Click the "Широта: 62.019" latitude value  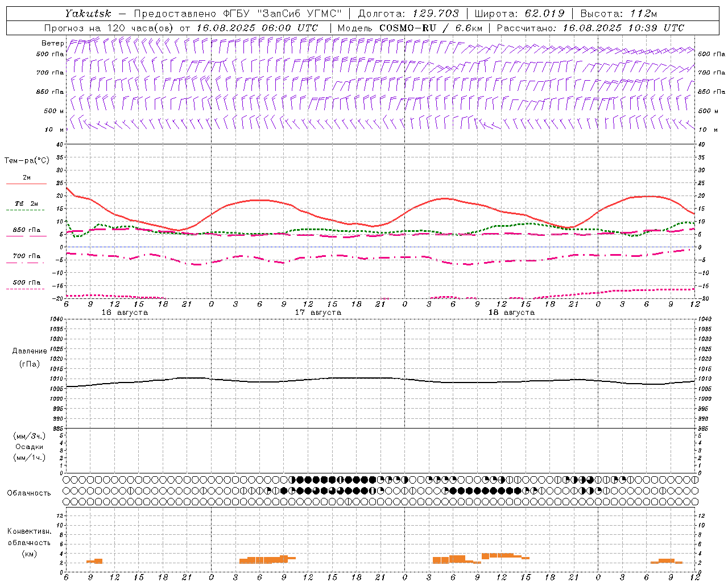tap(519, 13)
